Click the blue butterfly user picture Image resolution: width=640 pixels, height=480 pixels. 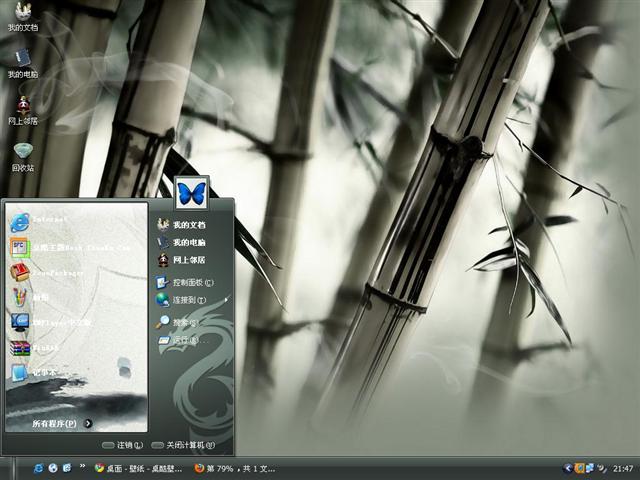[191, 193]
